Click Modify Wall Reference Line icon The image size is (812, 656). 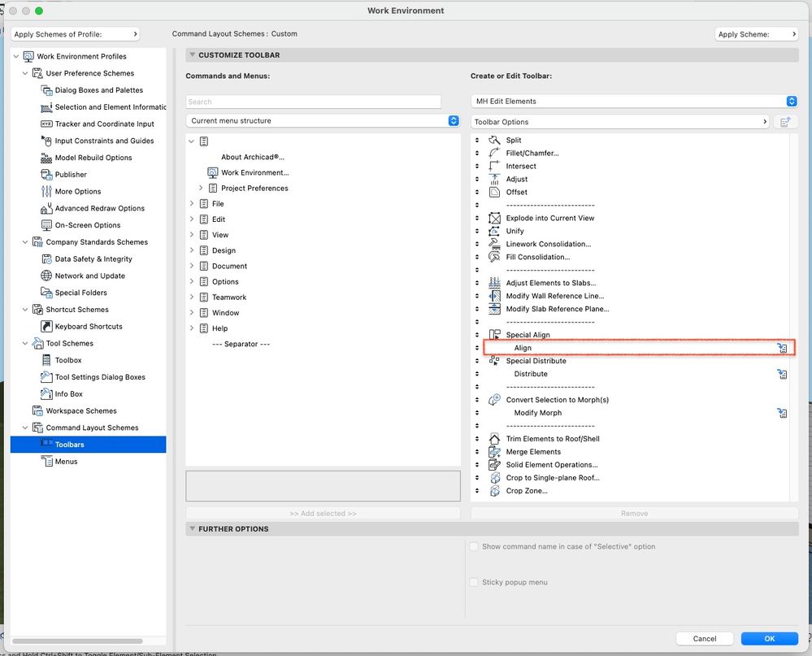pos(494,296)
